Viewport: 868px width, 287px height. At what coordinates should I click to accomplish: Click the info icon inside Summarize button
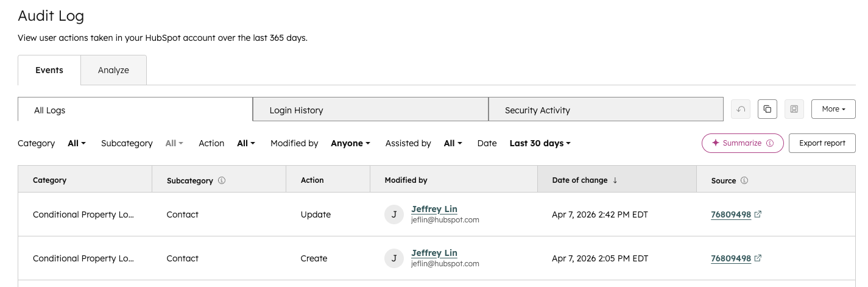pos(770,143)
